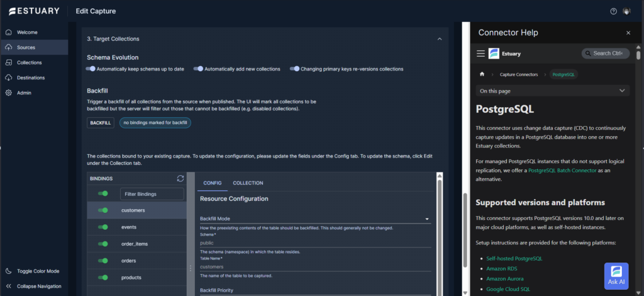The width and height of the screenshot is (644, 296).
Task: Click the Capture Connectors breadcrumb
Action: (519, 74)
